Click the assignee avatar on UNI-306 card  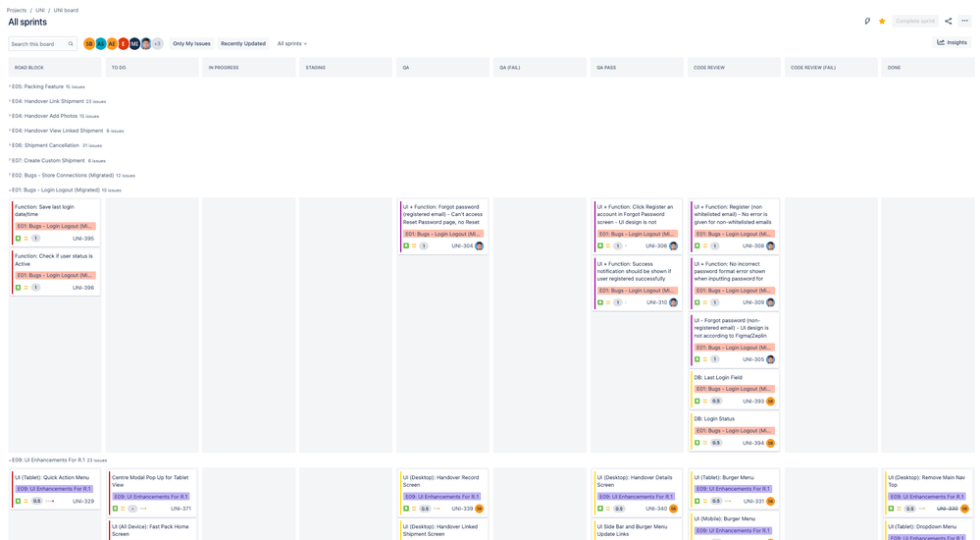coord(673,245)
